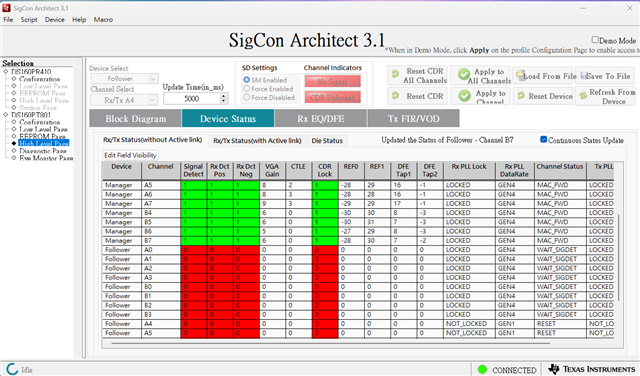Click the Reset CDR All Channels icon
This screenshot has height=376, width=640.
coord(395,74)
